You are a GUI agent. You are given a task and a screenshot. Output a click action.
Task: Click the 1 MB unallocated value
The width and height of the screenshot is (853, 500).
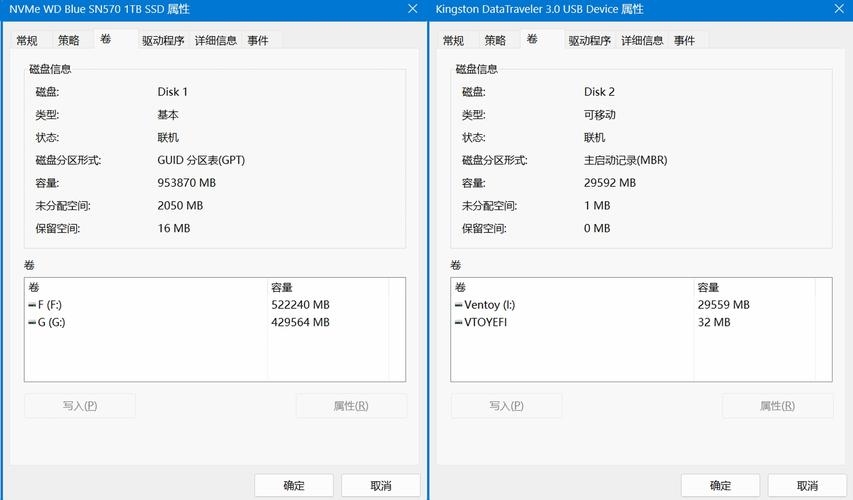click(x=597, y=206)
